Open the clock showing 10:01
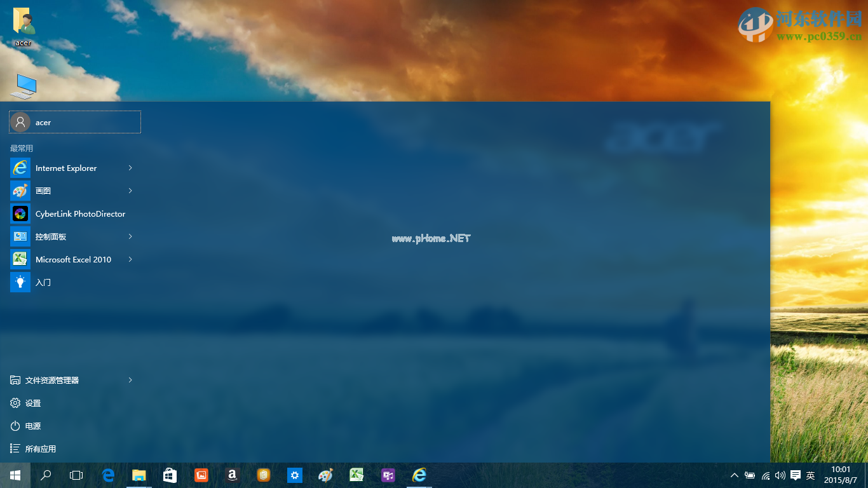The height and width of the screenshot is (488, 868). click(x=841, y=475)
